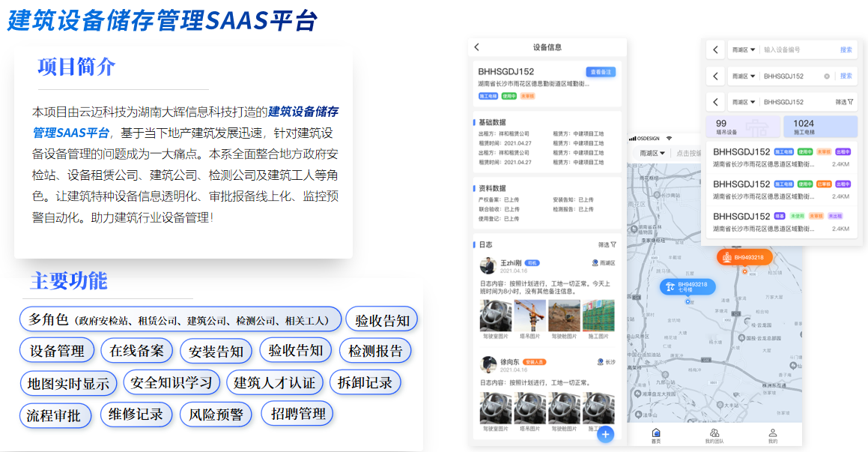Open the 筛选 filter in the results bar

pyautogui.click(x=844, y=102)
